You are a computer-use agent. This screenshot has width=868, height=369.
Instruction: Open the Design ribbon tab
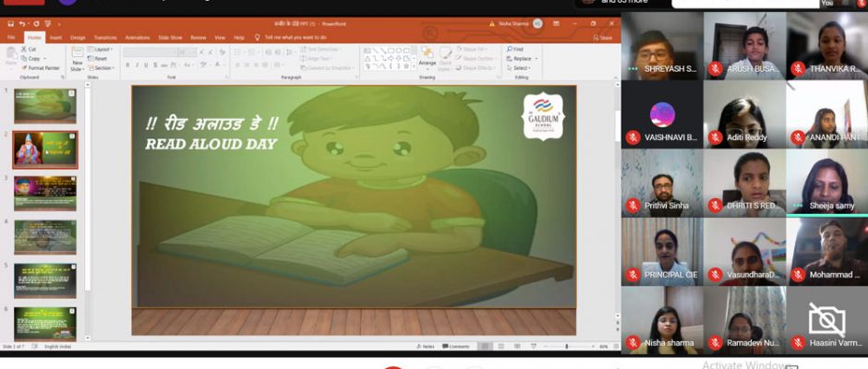click(78, 38)
